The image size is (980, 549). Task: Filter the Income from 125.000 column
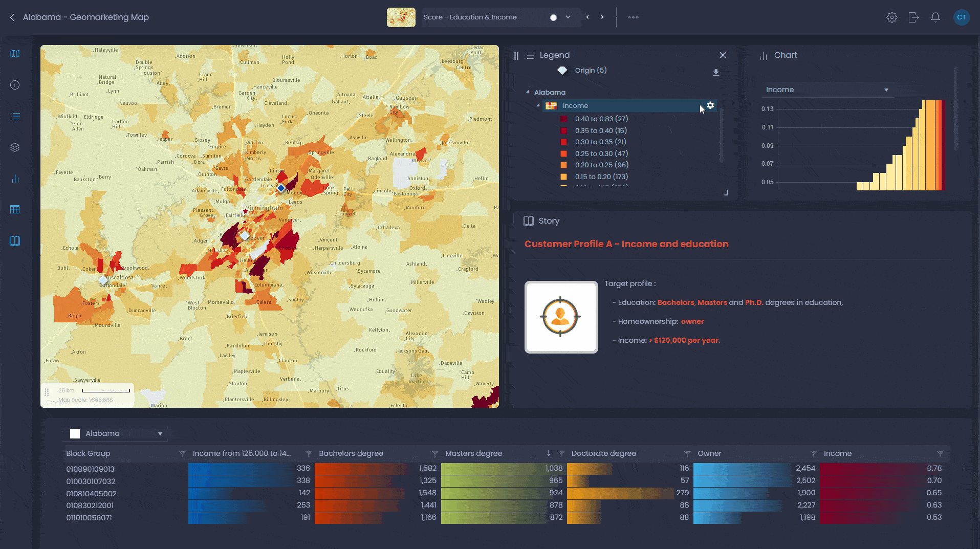pos(309,454)
